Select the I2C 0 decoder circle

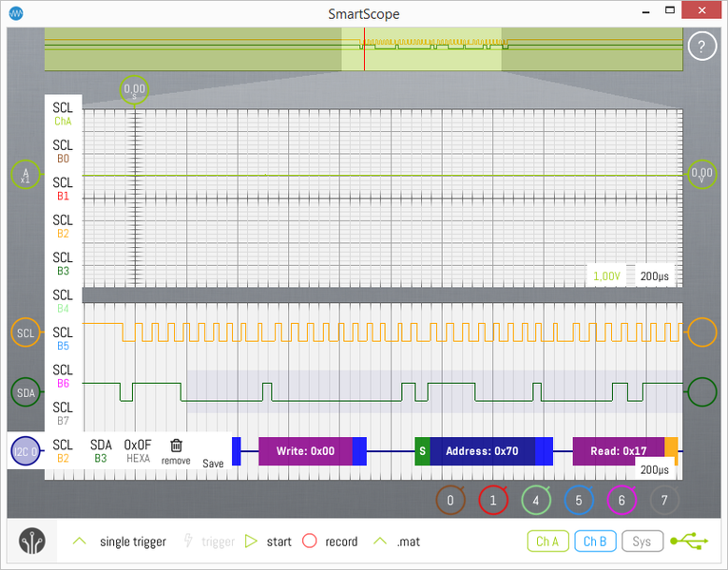[x=26, y=452]
